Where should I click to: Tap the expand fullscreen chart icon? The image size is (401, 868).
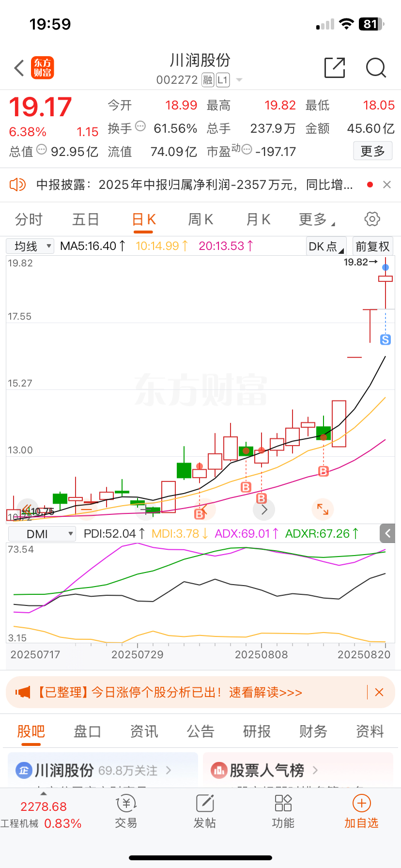pos(323,509)
